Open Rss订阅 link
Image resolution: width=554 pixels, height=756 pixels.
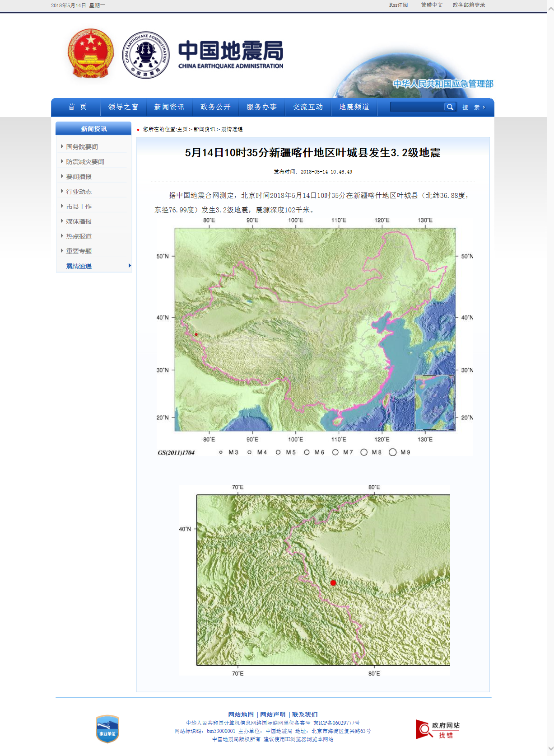(398, 5)
